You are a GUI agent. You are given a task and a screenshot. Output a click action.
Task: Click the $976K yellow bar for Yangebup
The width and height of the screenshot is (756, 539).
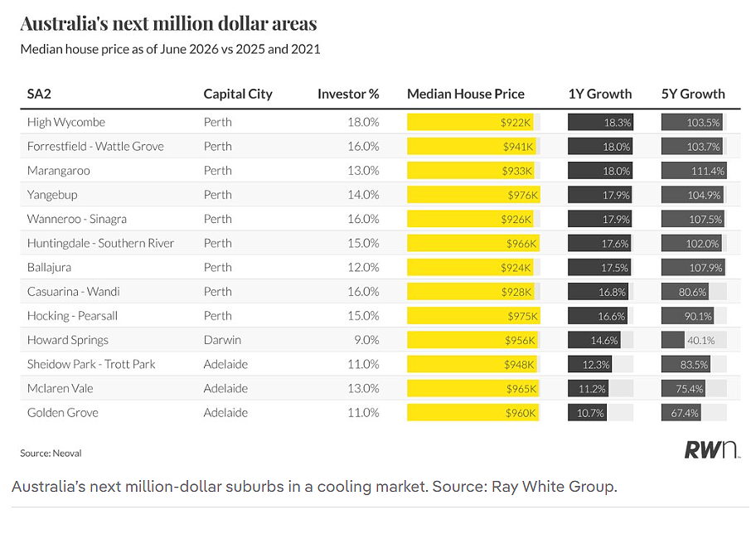pos(473,195)
